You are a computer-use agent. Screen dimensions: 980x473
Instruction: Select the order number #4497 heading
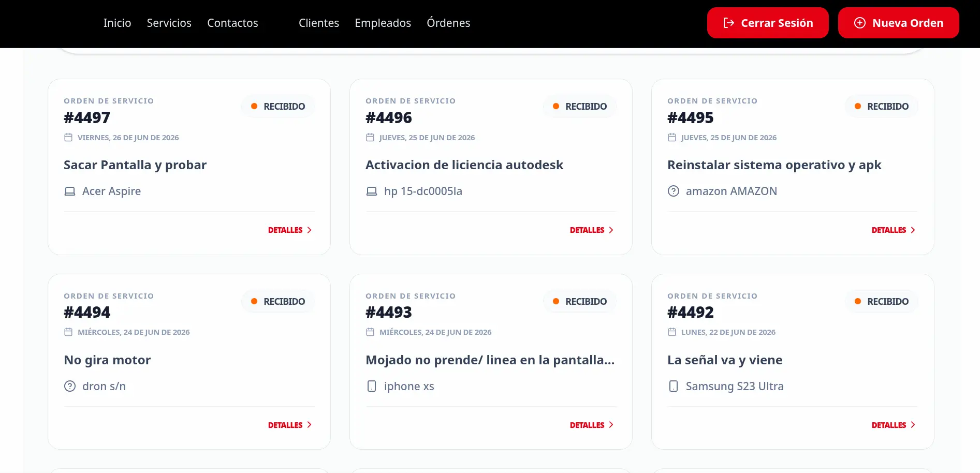tap(87, 118)
